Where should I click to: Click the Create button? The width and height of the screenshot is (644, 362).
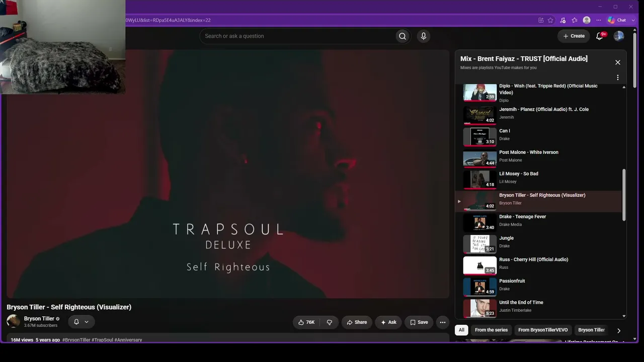coord(574,36)
